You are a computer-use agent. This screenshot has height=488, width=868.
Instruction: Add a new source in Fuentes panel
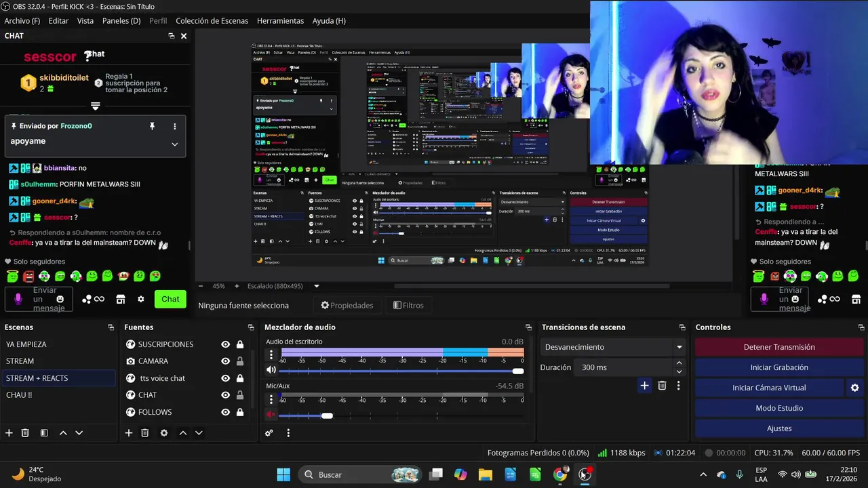(129, 433)
